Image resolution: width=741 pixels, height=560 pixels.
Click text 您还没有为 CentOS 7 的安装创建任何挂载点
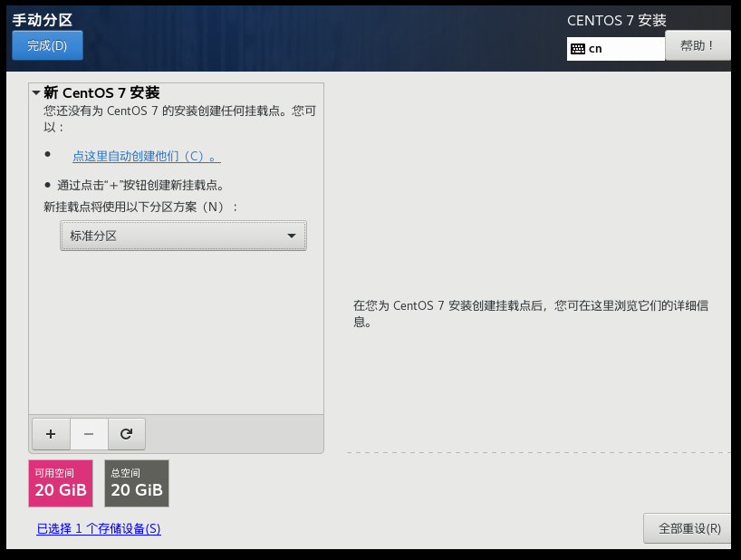179,118
